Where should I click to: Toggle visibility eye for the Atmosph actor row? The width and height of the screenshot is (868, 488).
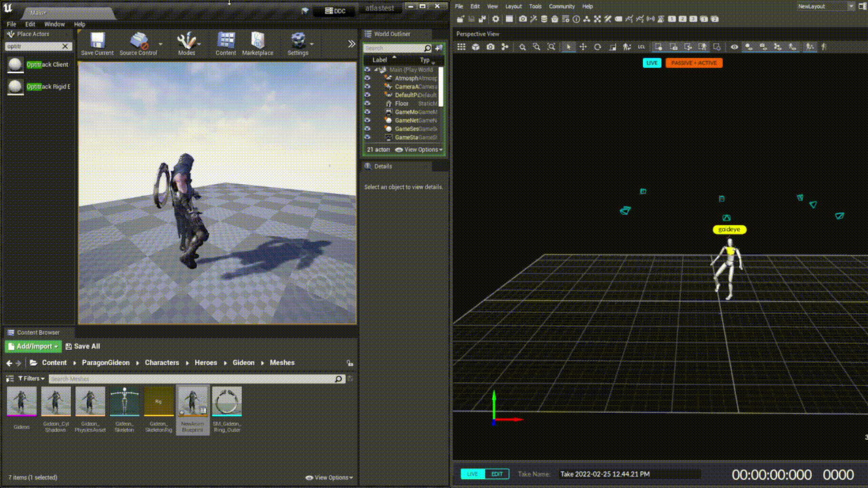coord(367,78)
